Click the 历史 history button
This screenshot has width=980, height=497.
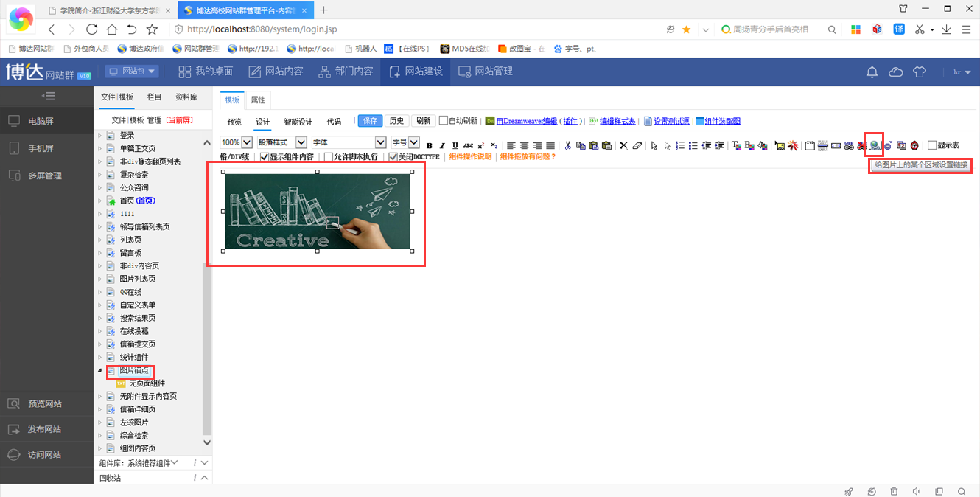tap(396, 121)
